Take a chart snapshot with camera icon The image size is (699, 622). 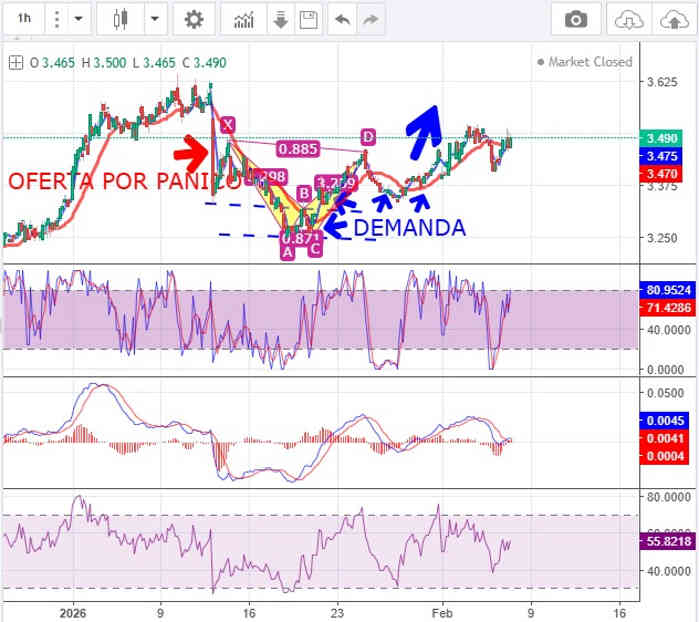[576, 19]
